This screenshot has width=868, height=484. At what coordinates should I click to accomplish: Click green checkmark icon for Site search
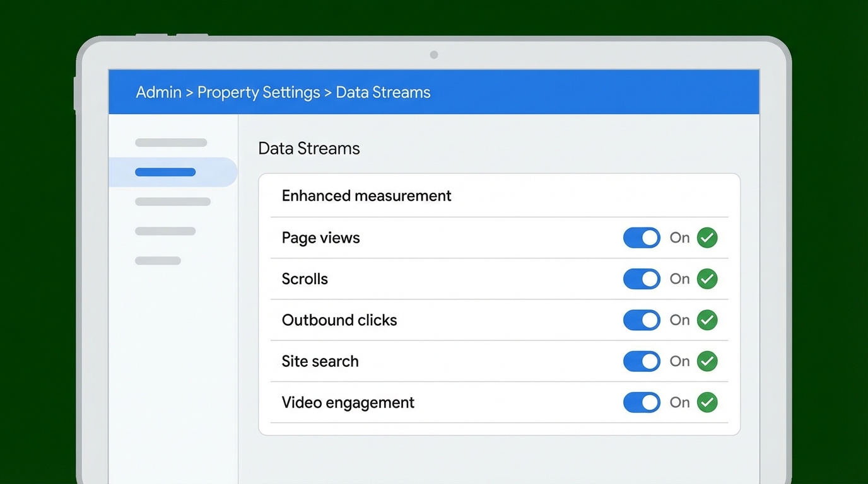pos(707,361)
